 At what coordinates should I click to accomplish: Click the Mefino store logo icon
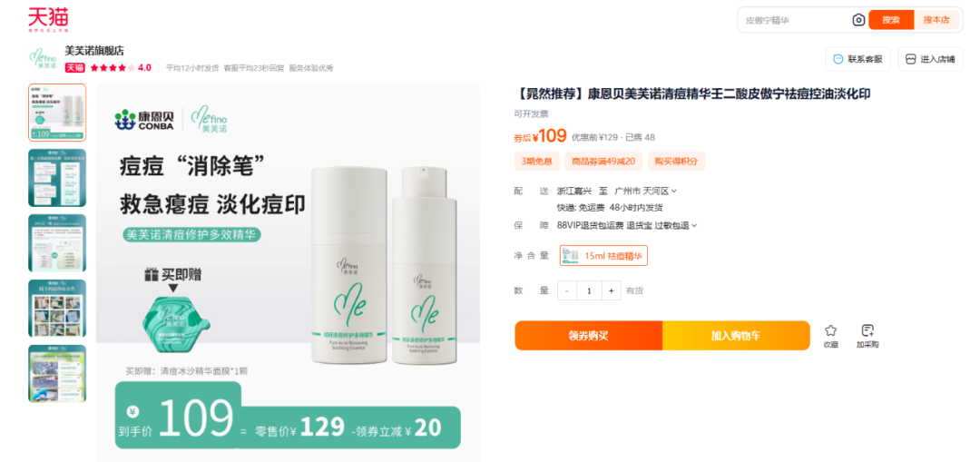(44, 58)
